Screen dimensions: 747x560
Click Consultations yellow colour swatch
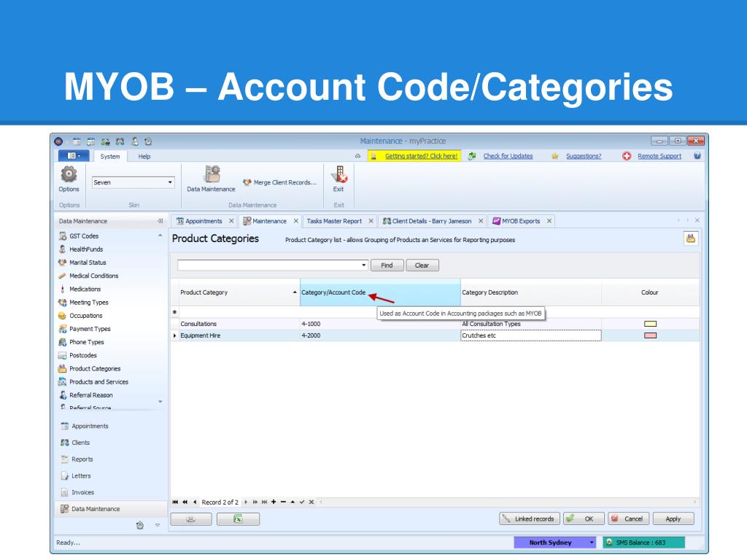point(650,324)
